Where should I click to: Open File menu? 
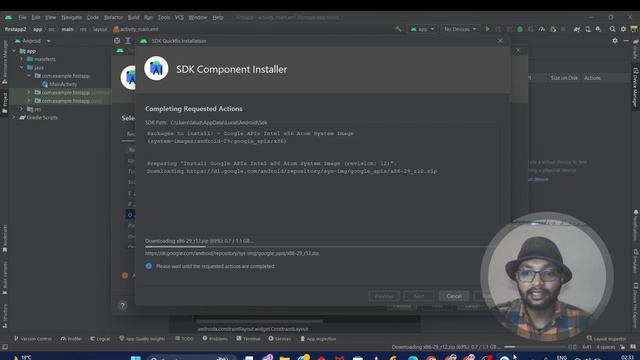[x=22, y=18]
